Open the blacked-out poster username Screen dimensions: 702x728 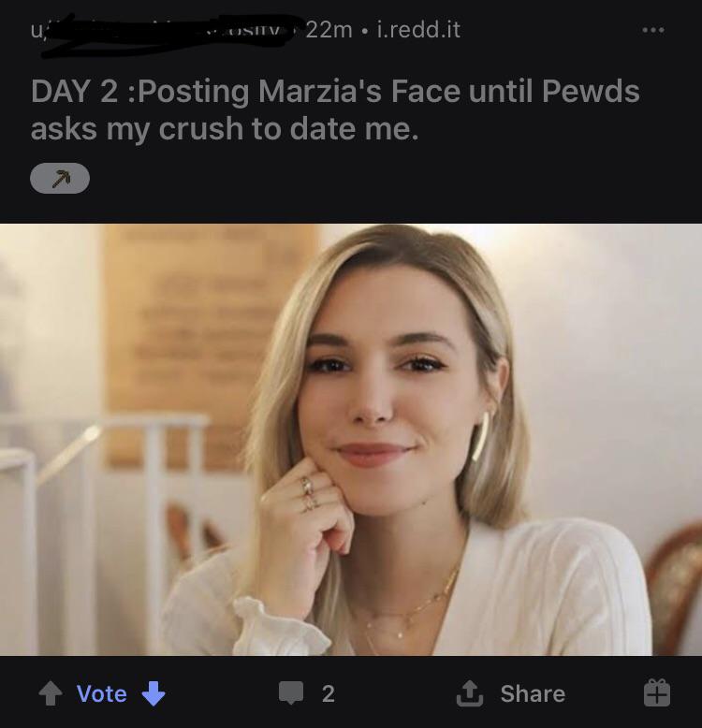[x=159, y=30]
